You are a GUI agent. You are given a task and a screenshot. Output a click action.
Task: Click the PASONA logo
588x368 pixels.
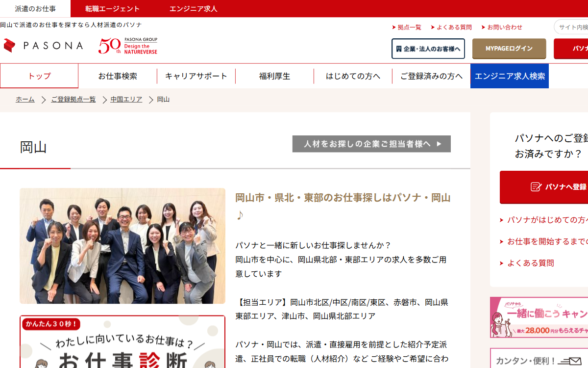coord(43,46)
